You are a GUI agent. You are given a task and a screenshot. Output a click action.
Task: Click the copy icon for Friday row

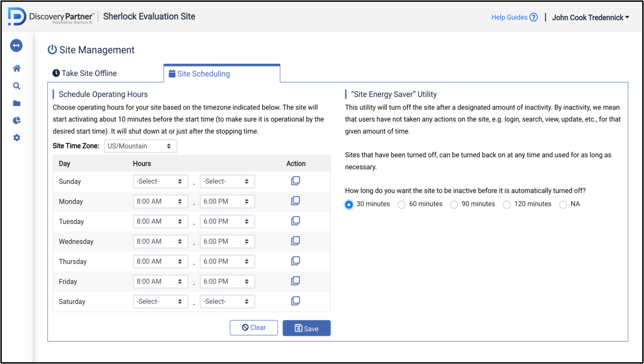(x=295, y=281)
